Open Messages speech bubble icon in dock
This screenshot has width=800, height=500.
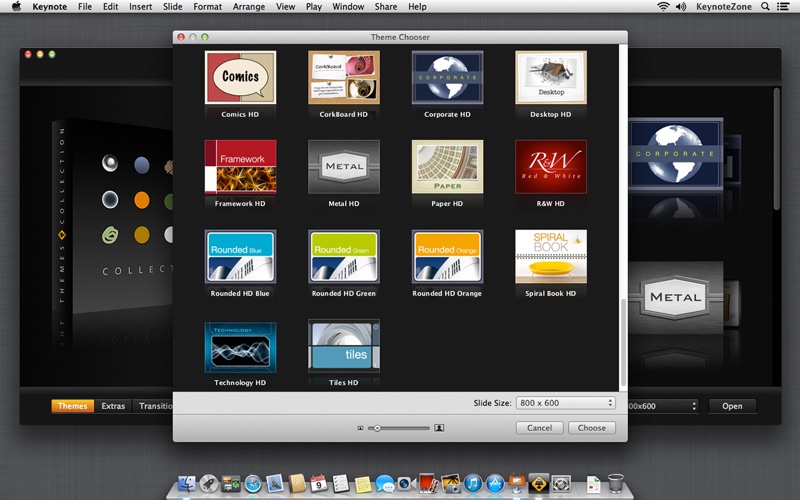[x=384, y=484]
